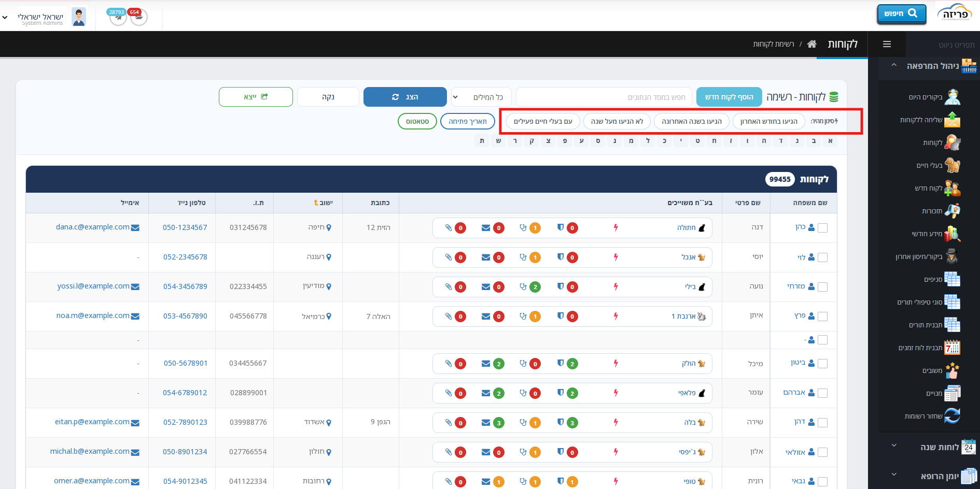Screen dimensions: 980x489
Task: Click user avatar of ישראל ישראלי
Action: [79, 17]
